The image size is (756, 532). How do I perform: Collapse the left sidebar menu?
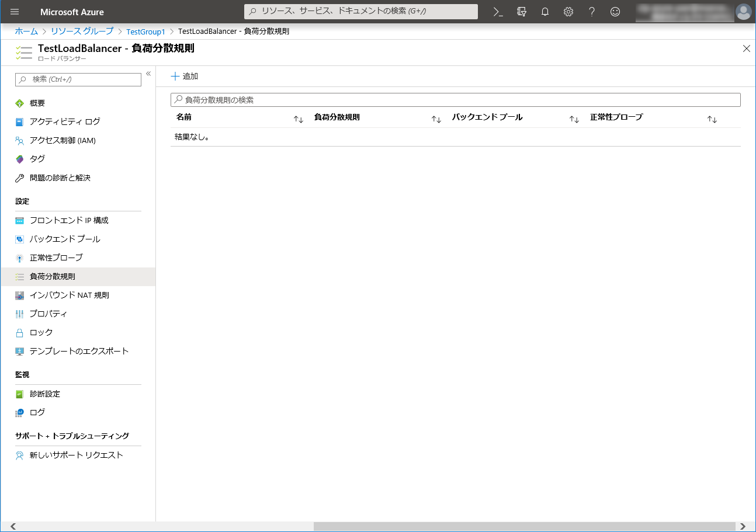coord(148,74)
